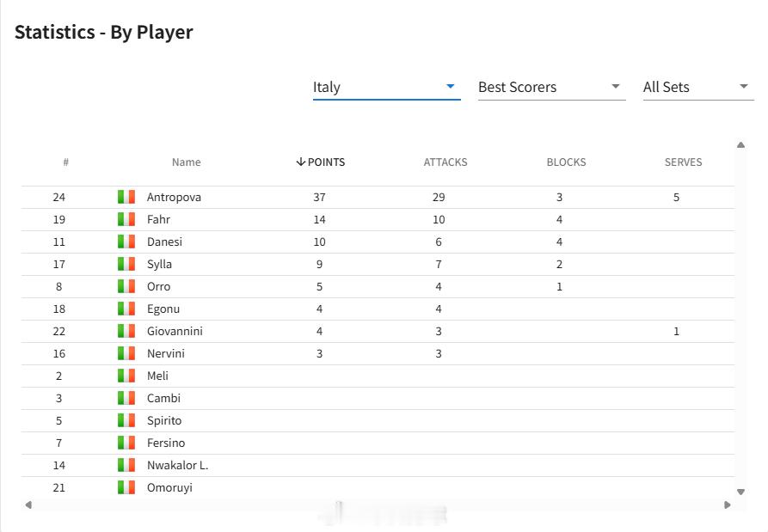Image resolution: width=768 pixels, height=532 pixels.
Task: Click the scroll down arrow of table
Action: tap(740, 492)
